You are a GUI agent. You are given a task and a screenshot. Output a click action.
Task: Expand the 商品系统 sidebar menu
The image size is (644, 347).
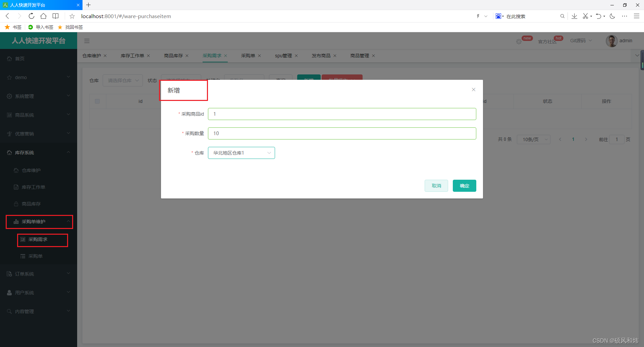(x=39, y=115)
